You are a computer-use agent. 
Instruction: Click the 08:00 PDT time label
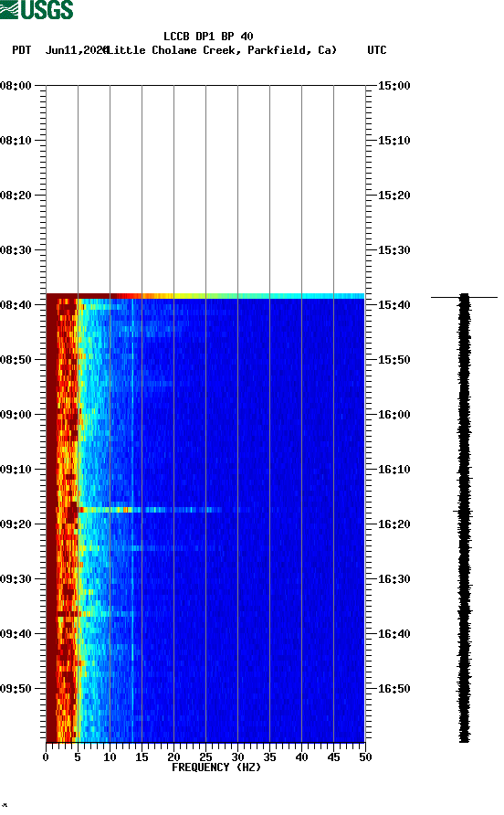[16, 86]
